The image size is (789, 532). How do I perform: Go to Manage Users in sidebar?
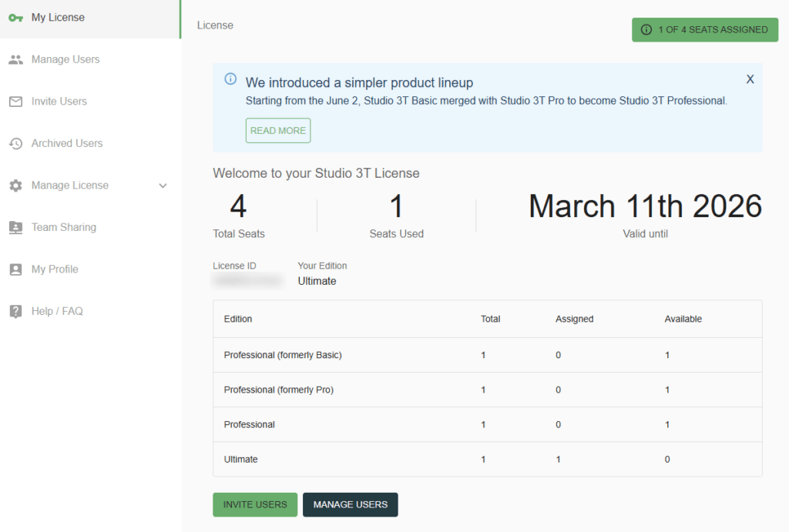65,59
